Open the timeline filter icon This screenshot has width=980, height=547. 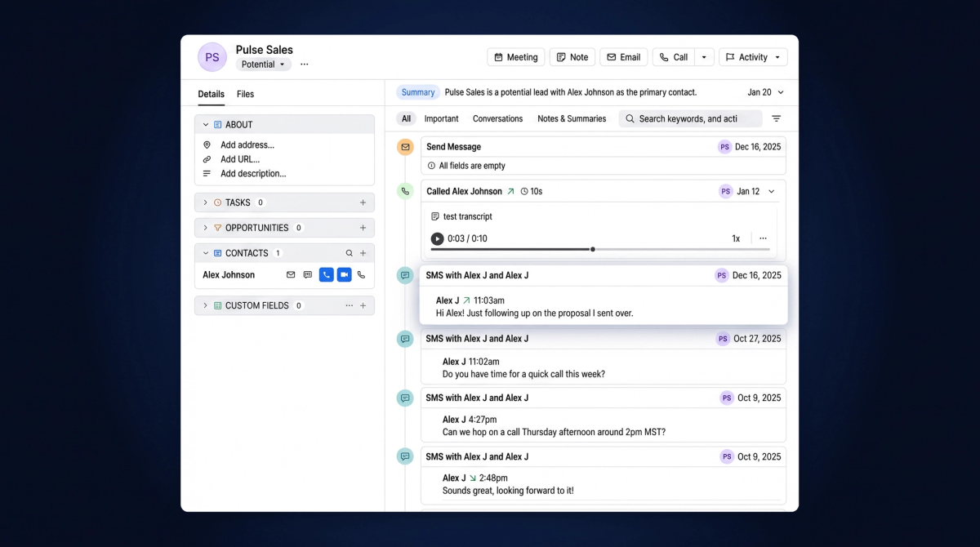coord(777,118)
